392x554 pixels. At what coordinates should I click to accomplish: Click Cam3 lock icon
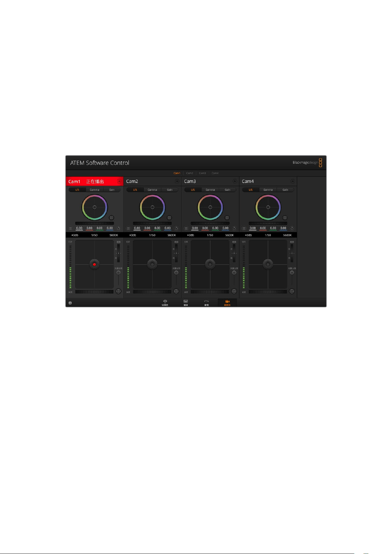point(235,181)
